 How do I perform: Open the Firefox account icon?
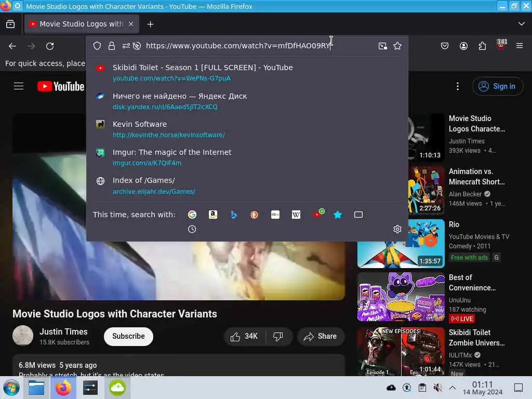tap(463, 46)
